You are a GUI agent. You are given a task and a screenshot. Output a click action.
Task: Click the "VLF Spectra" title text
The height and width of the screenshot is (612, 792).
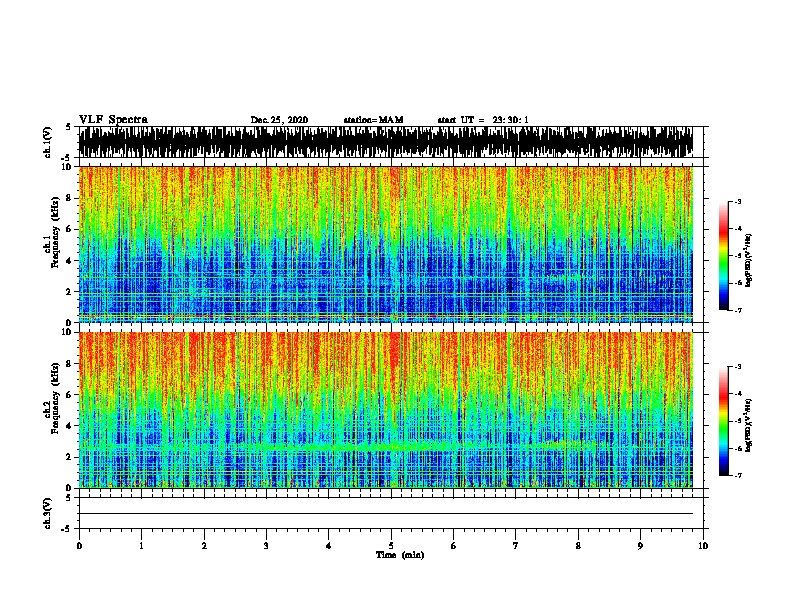113,120
